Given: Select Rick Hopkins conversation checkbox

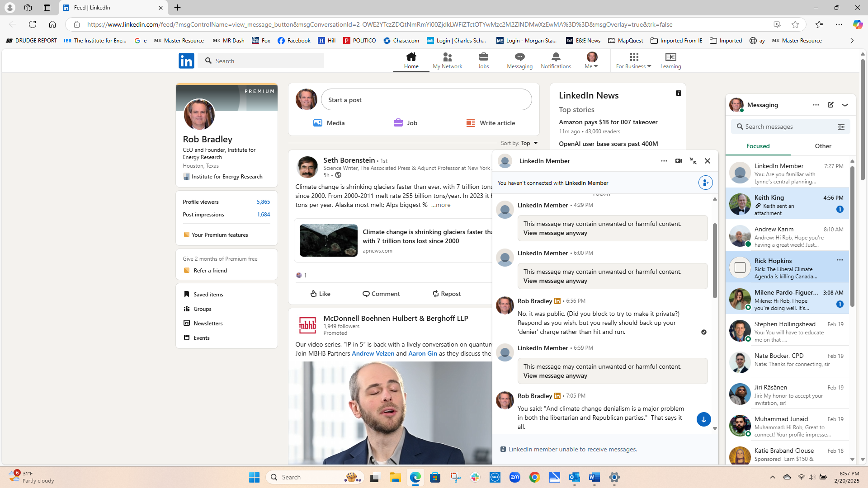Looking at the screenshot, I should (740, 267).
